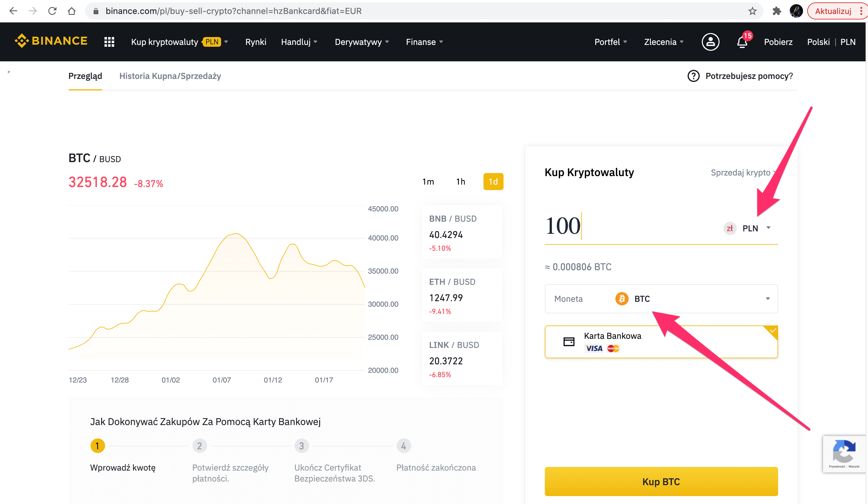868x504 pixels.
Task: Click the help question mark icon
Action: 693,76
